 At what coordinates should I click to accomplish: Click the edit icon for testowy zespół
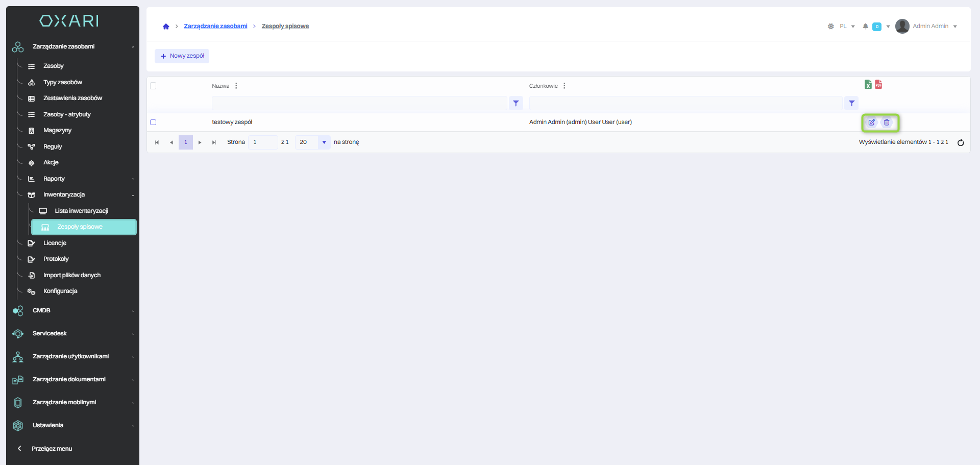871,123
